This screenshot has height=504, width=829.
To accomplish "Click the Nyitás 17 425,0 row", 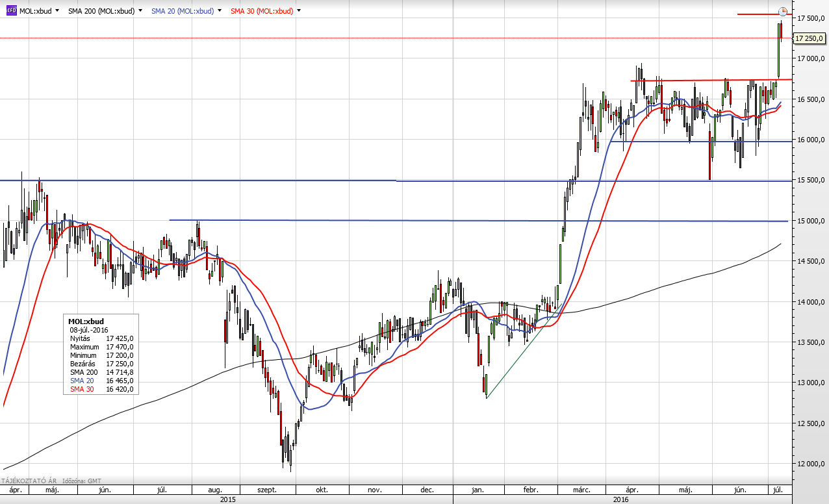I will pos(101,338).
